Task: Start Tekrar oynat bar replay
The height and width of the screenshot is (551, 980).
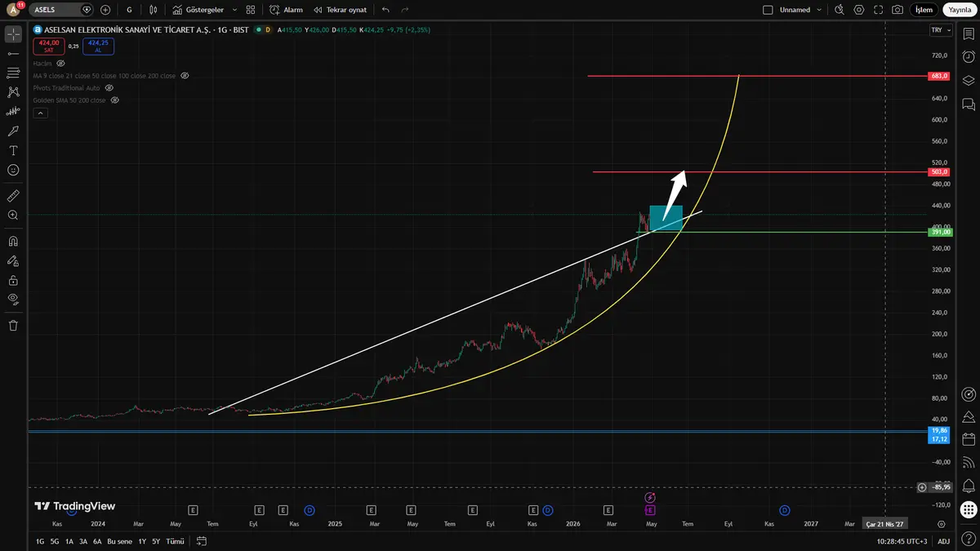Action: [340, 10]
